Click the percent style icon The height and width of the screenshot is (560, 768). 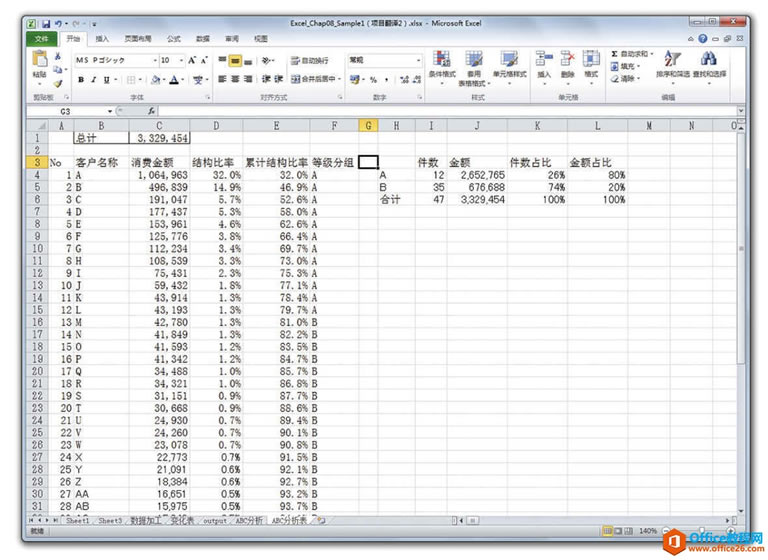tap(373, 79)
